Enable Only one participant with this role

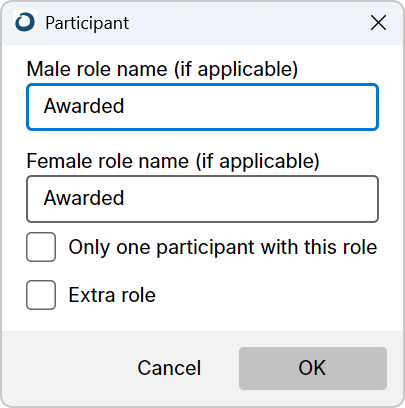click(41, 247)
